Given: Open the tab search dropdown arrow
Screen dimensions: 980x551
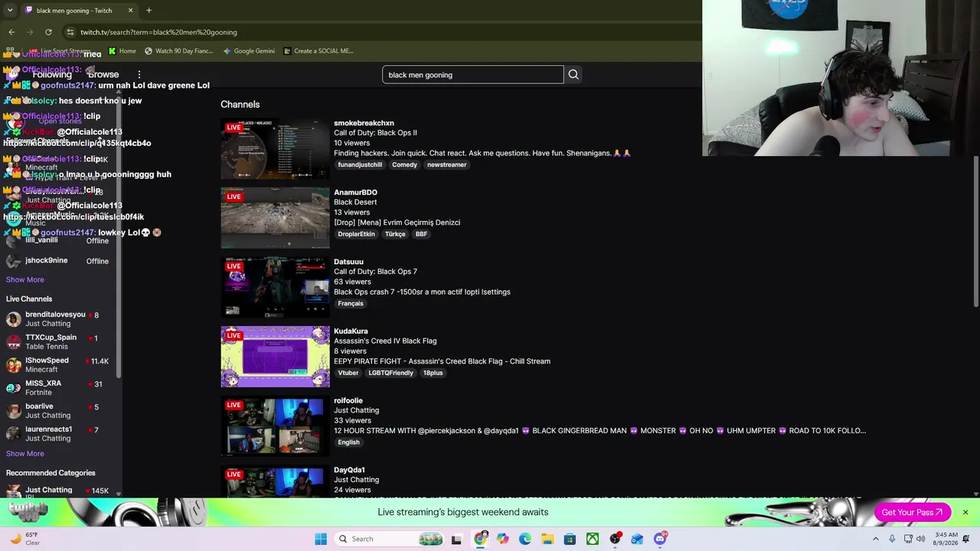Looking at the screenshot, I should point(10,10).
